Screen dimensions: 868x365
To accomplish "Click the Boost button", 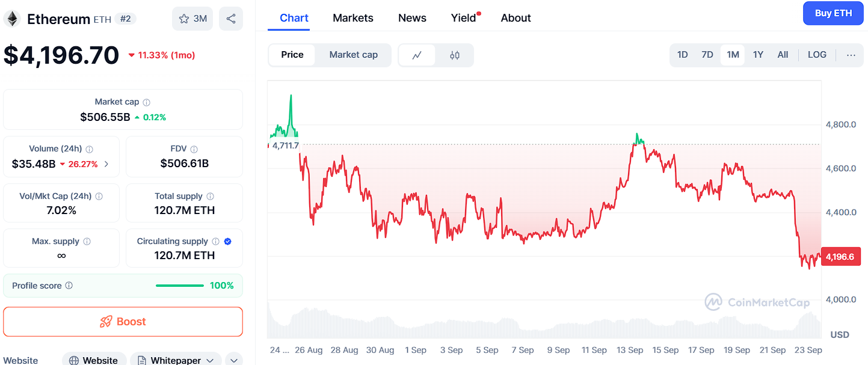I will (x=123, y=322).
